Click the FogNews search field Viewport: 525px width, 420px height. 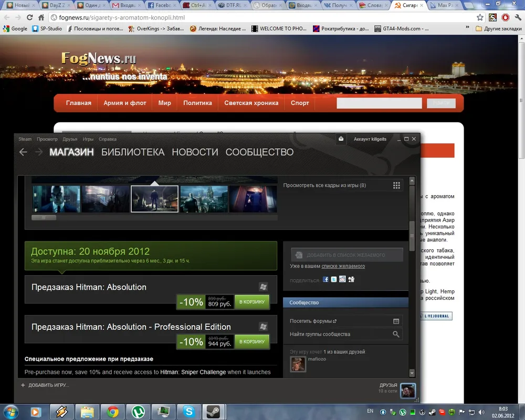tap(379, 103)
